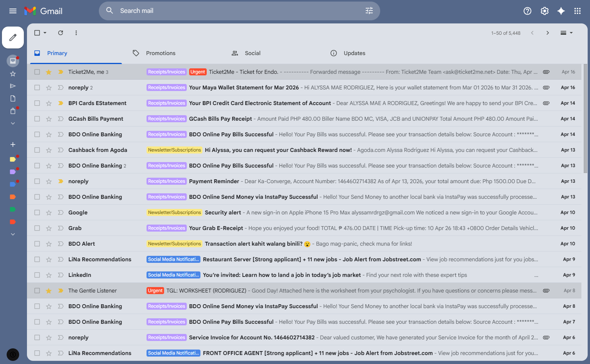The width and height of the screenshot is (590, 364).
Task: Select the Grab email checkbox
Action: pyautogui.click(x=37, y=228)
